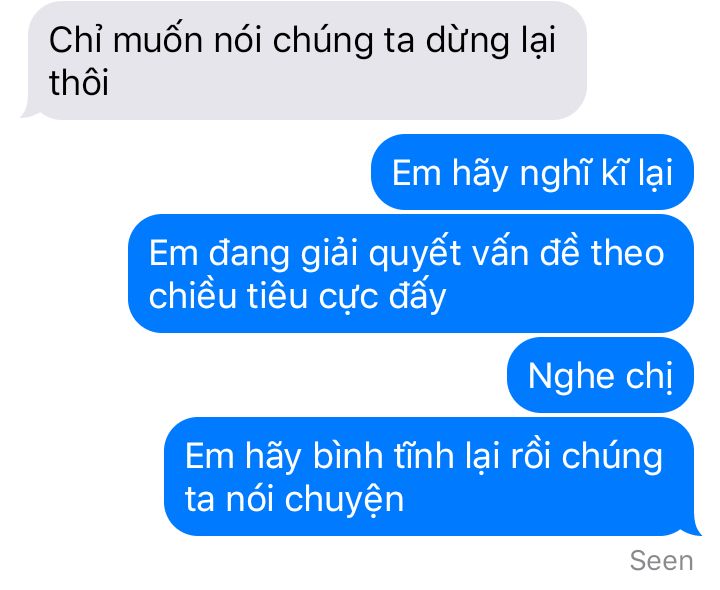Tap the "Nghe chị" sent bubble
This screenshot has width=720, height=590.
point(600,375)
